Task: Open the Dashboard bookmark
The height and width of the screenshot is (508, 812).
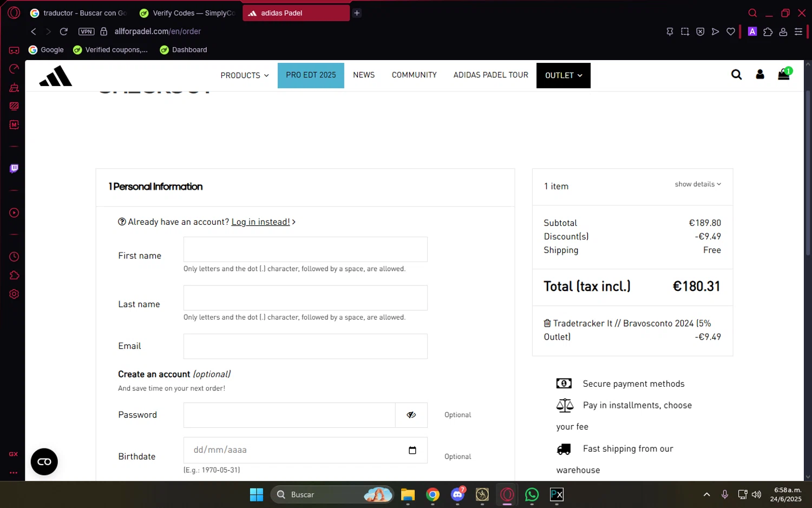Action: coord(184,50)
